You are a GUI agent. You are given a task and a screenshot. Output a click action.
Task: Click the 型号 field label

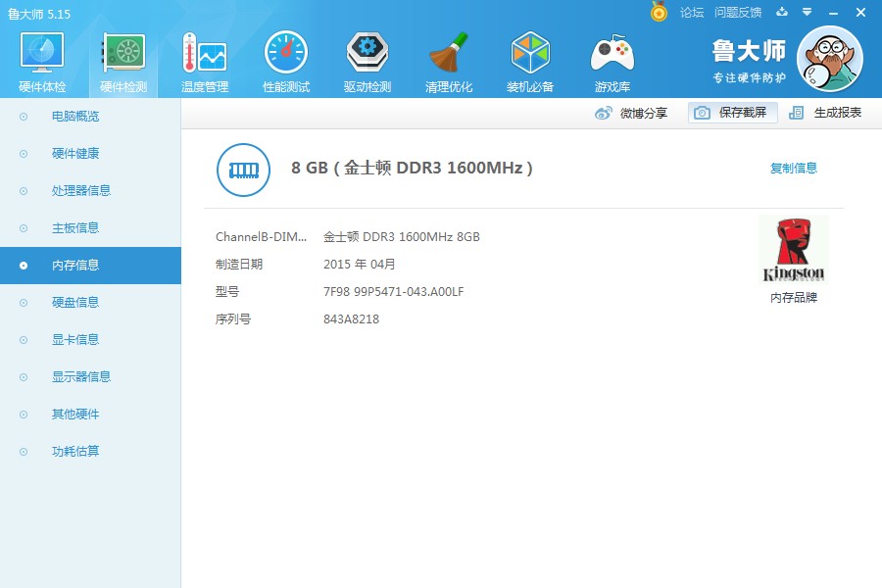click(x=227, y=291)
